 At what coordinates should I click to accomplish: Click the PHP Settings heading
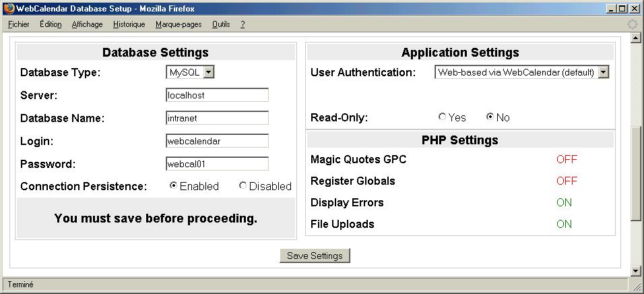[x=460, y=140]
